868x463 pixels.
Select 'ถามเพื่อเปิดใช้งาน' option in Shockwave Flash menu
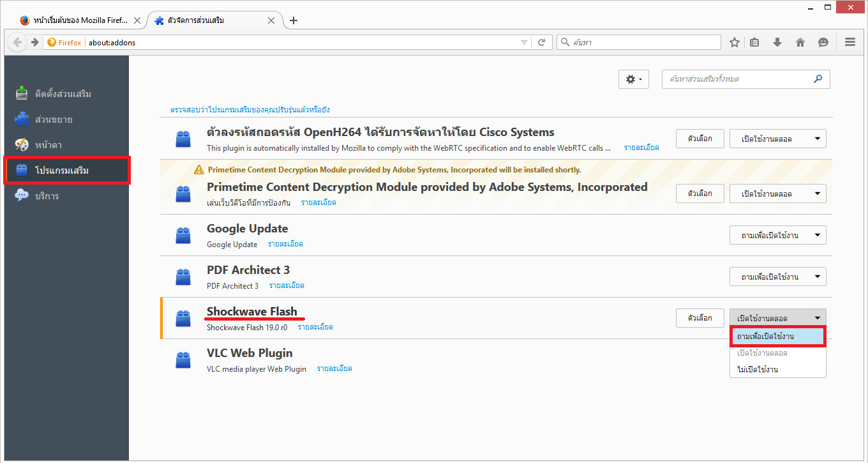pos(778,337)
